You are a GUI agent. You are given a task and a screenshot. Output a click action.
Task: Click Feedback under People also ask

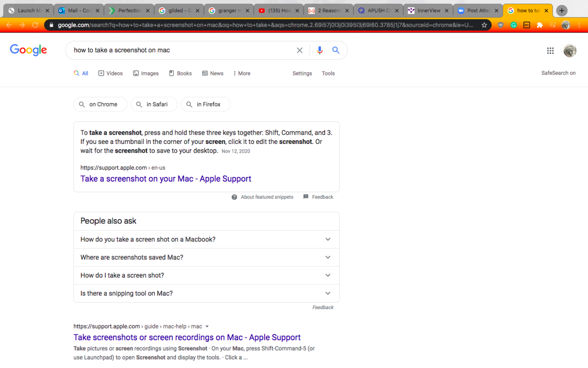323,307
